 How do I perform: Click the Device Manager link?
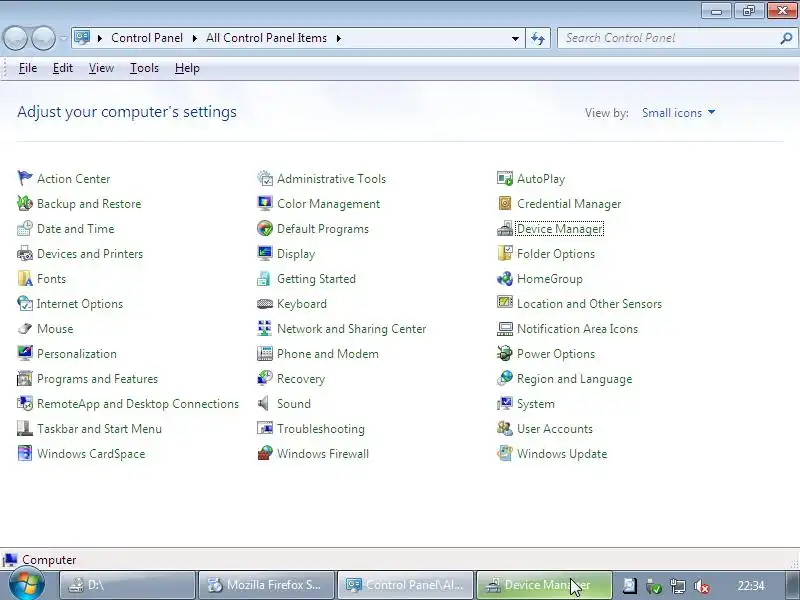tap(560, 229)
